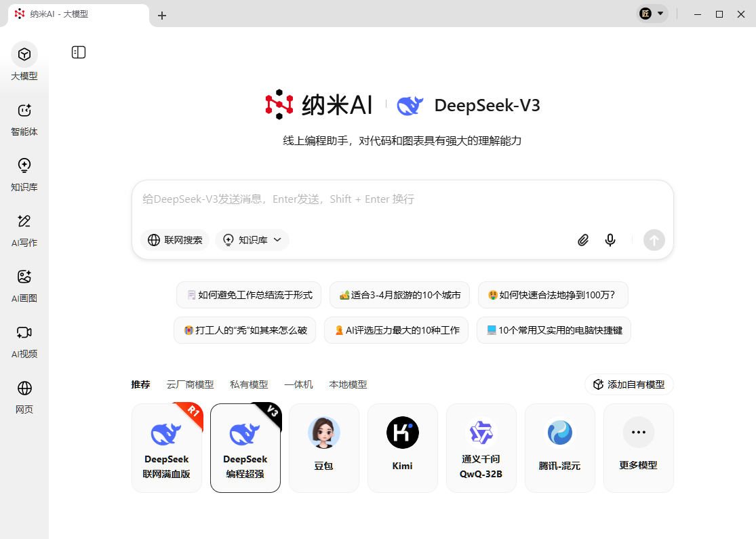Switch to the 一体机 tab
Screen dimensions: 756x539
(x=298, y=384)
